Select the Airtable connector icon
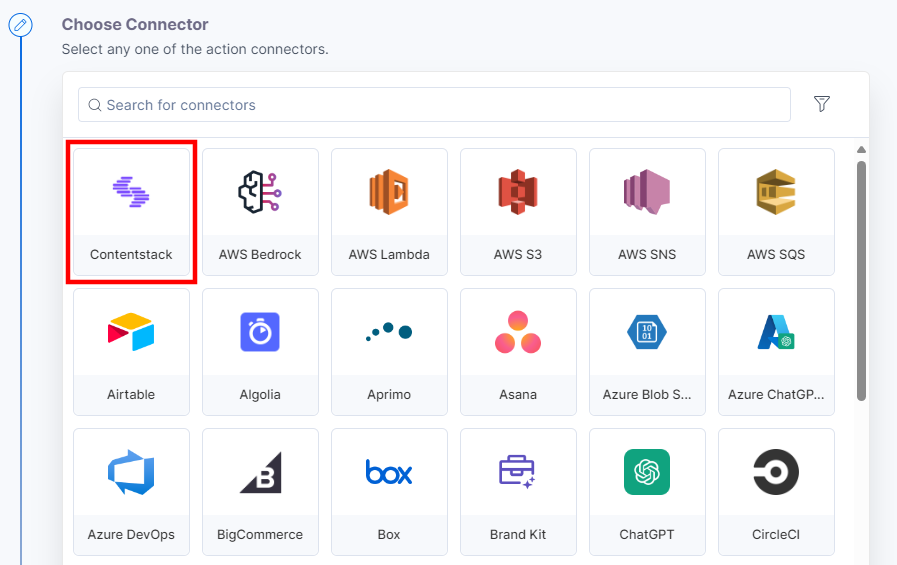Viewport: 897px width, 565px height. (x=131, y=333)
